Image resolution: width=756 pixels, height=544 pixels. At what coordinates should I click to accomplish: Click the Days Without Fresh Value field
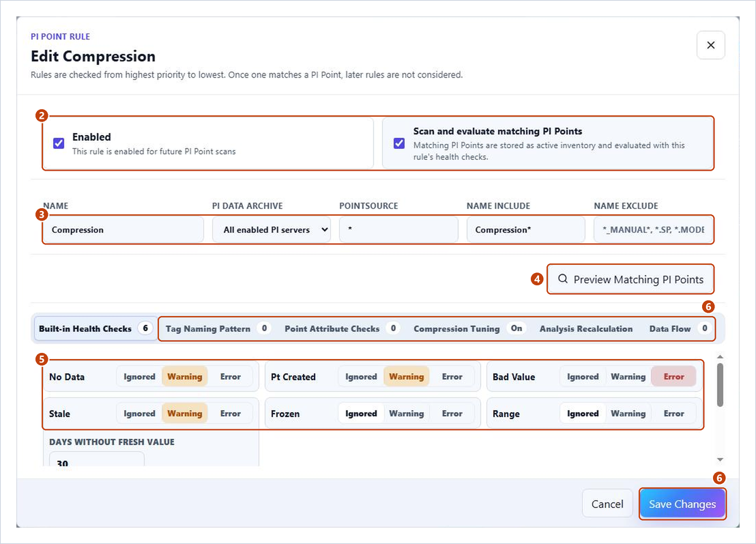point(96,459)
